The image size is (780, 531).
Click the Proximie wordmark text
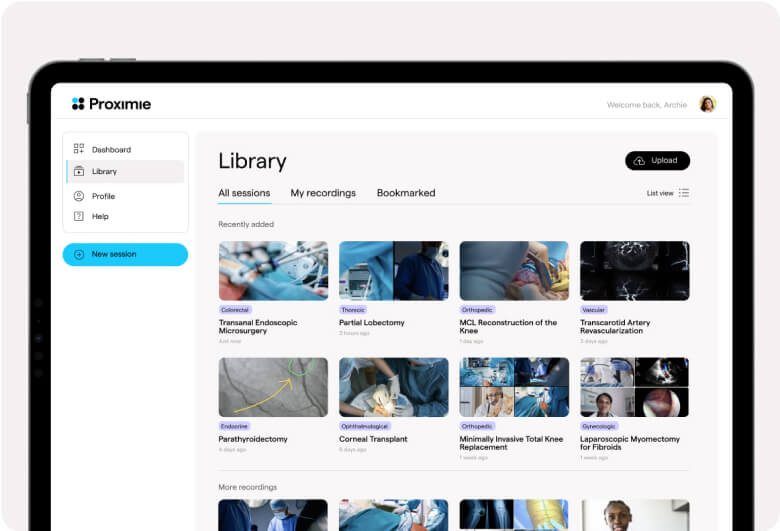(120, 104)
